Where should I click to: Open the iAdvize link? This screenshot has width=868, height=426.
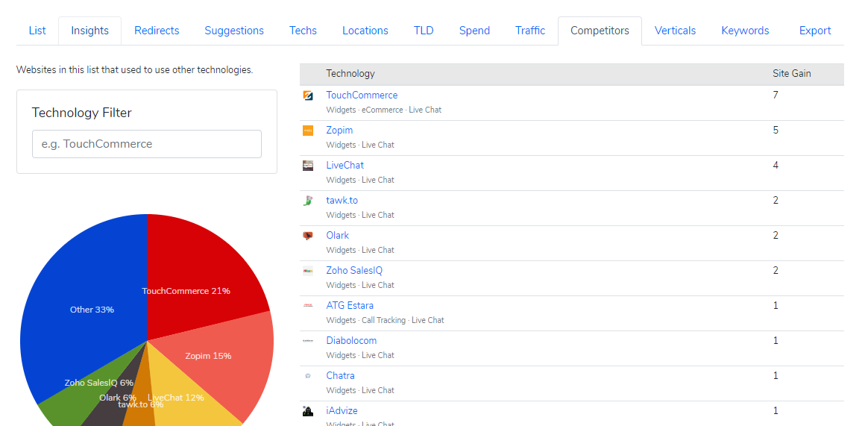pos(342,410)
